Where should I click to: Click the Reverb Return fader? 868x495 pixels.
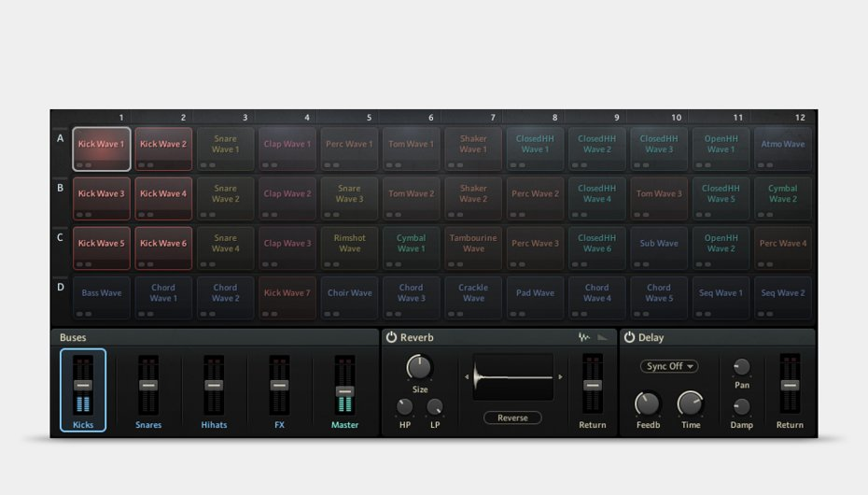pyautogui.click(x=592, y=385)
